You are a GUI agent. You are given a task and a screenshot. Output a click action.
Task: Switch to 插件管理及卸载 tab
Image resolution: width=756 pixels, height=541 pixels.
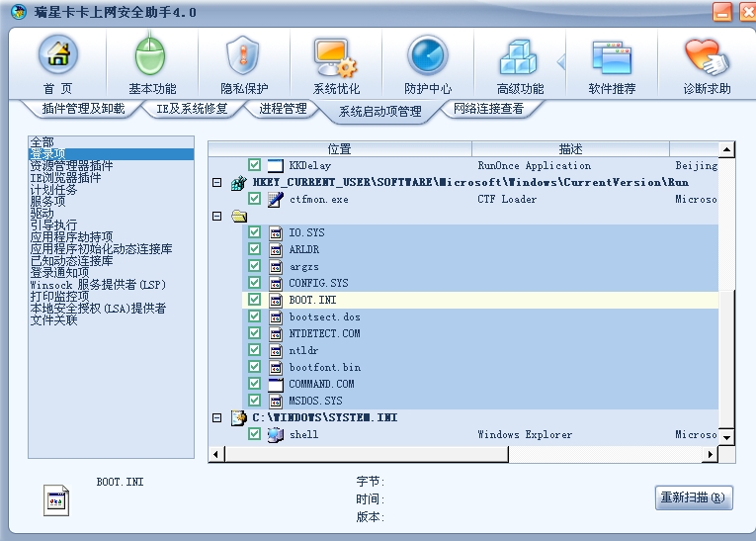point(83,109)
